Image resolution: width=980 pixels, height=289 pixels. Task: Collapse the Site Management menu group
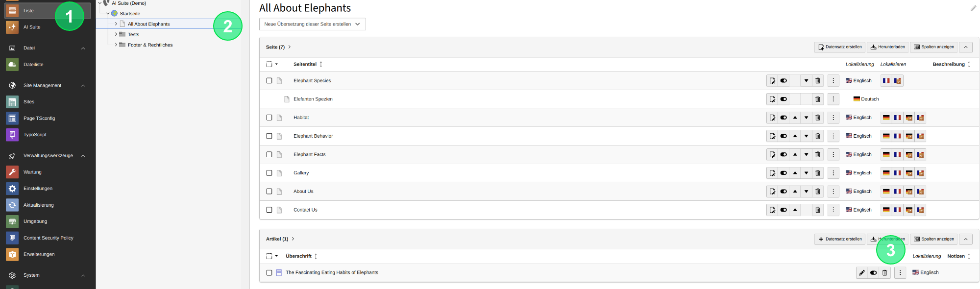pyautogui.click(x=83, y=86)
